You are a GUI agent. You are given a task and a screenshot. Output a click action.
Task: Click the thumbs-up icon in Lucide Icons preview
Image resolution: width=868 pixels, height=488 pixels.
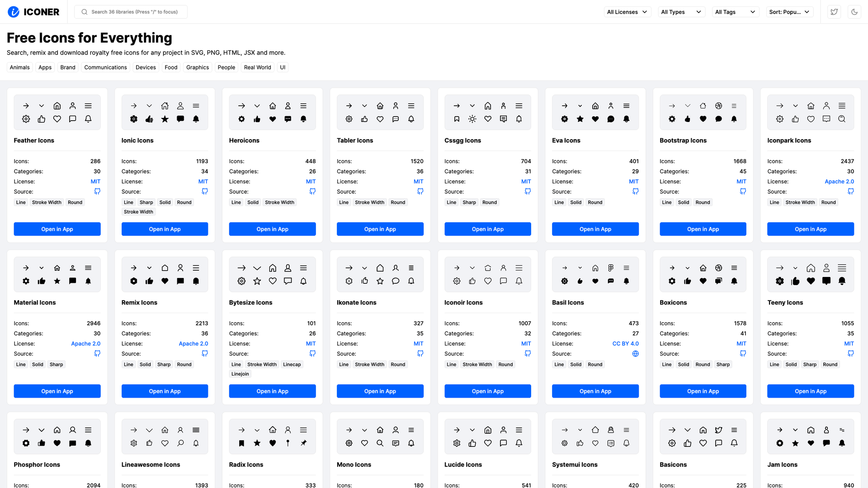(x=472, y=443)
